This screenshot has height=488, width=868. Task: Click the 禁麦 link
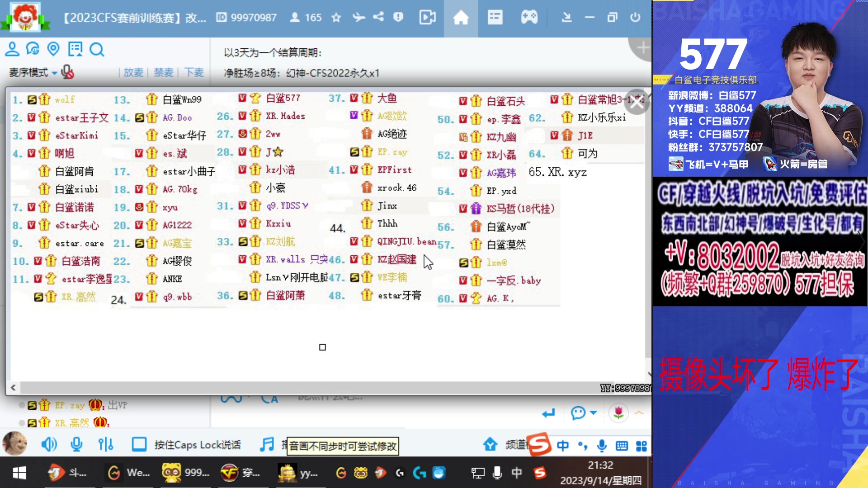(164, 72)
